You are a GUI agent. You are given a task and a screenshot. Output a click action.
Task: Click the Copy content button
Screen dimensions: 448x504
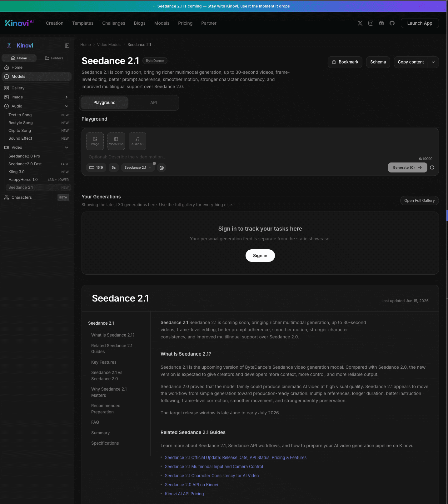(x=411, y=62)
